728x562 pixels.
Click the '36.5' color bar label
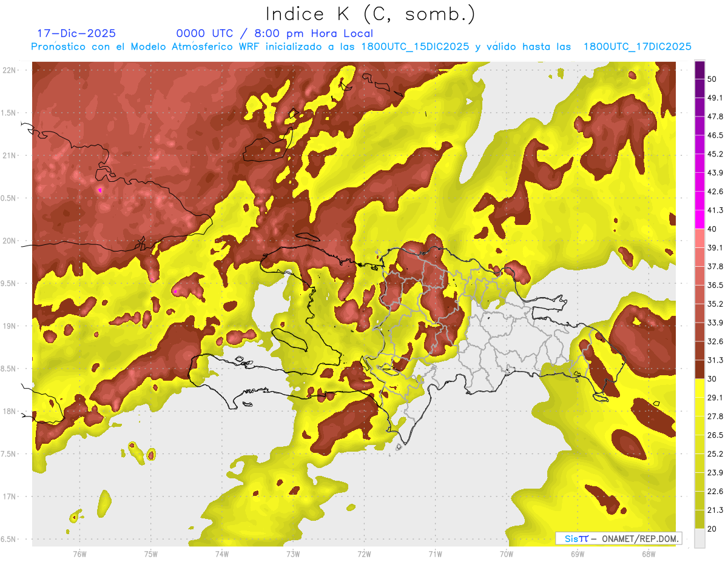[715, 285]
